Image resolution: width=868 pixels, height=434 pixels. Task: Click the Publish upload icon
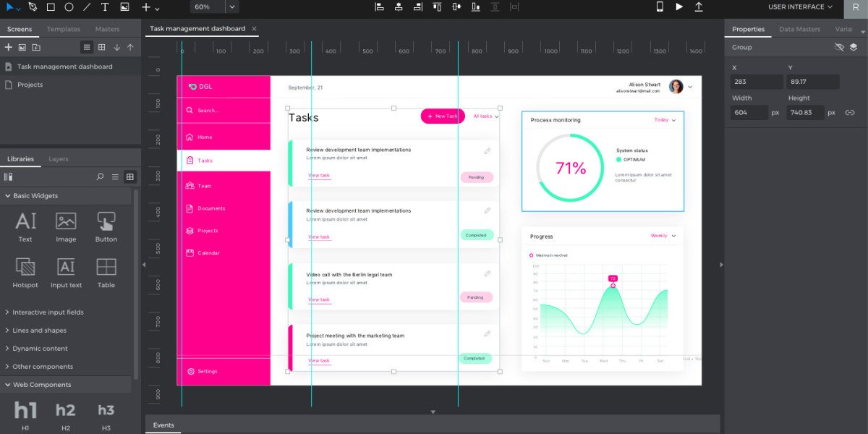pyautogui.click(x=699, y=7)
